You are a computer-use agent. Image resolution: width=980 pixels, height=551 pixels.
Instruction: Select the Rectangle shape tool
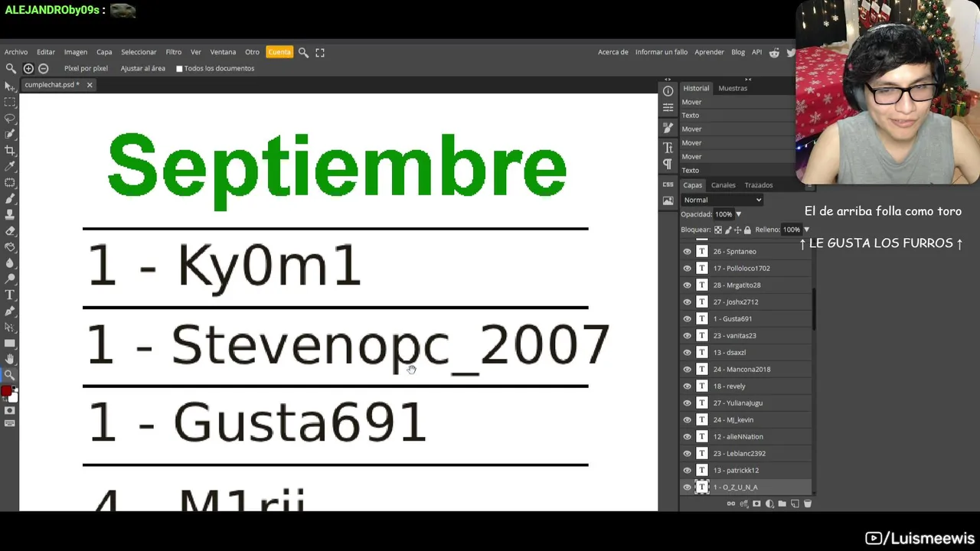point(9,343)
